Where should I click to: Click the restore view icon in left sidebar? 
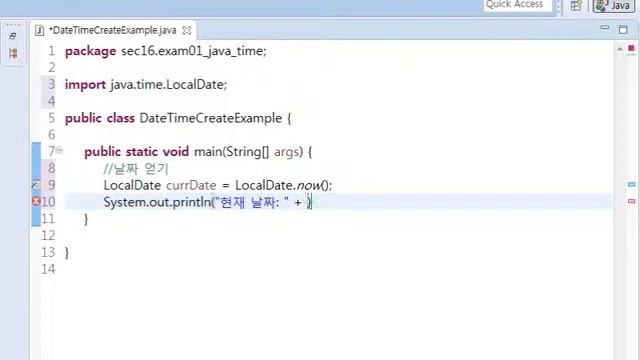(x=13, y=36)
